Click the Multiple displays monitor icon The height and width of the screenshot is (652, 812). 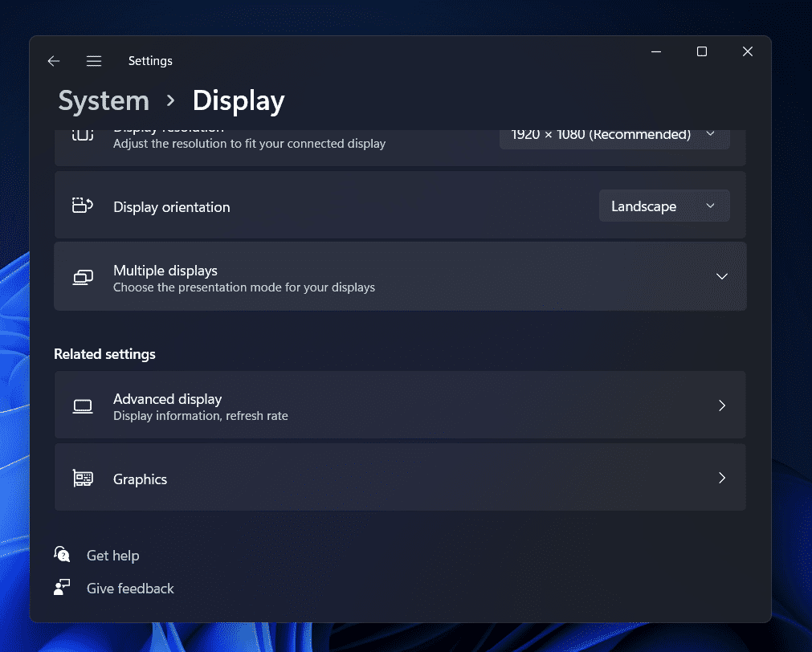click(x=83, y=277)
